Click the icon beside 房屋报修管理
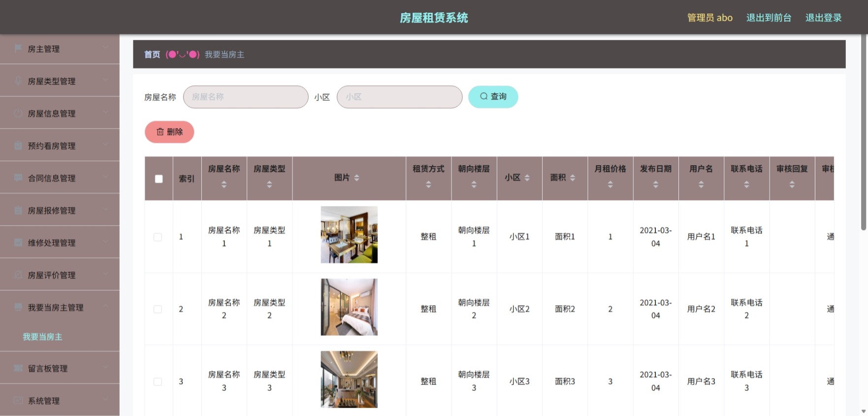 18,210
